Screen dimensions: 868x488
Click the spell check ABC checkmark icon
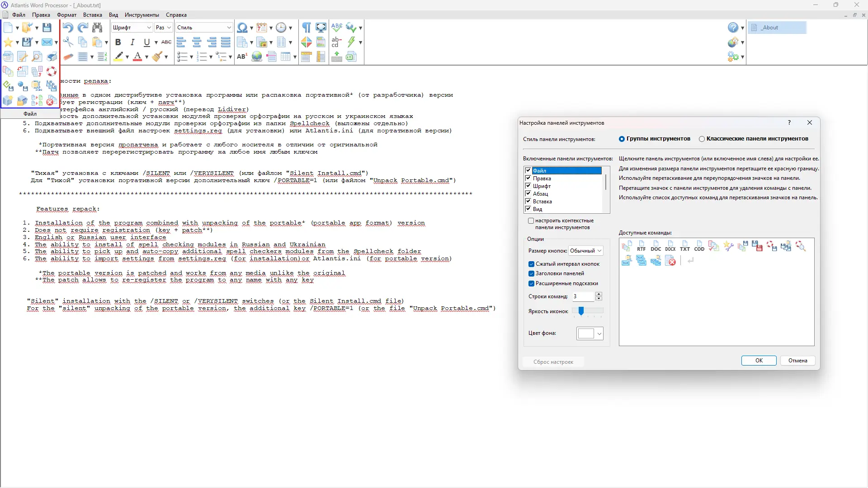point(336,28)
